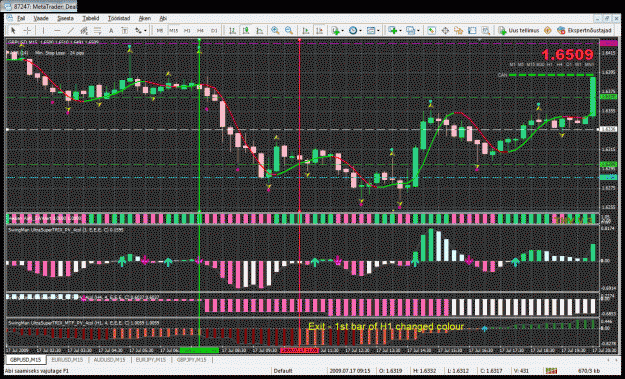Open the periodicity clock dropdown
625x379 pixels.
coord(355,30)
